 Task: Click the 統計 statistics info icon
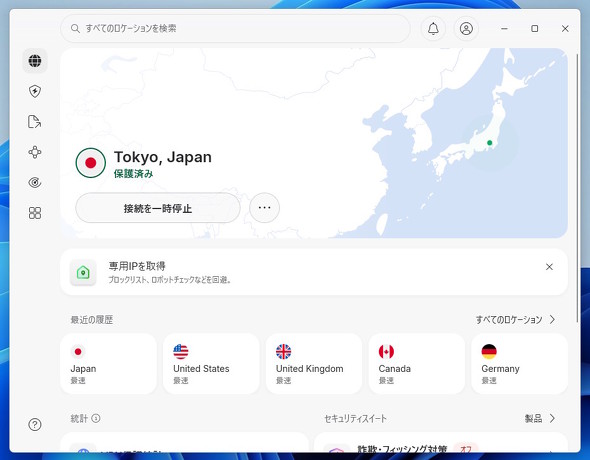pyautogui.click(x=96, y=418)
